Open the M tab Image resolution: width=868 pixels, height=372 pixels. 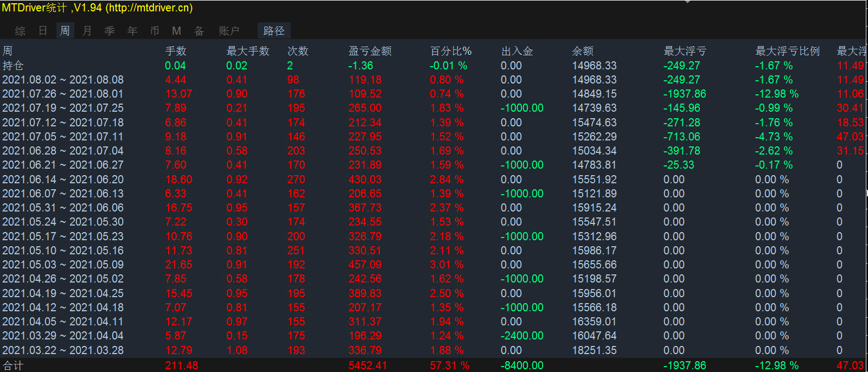click(176, 31)
